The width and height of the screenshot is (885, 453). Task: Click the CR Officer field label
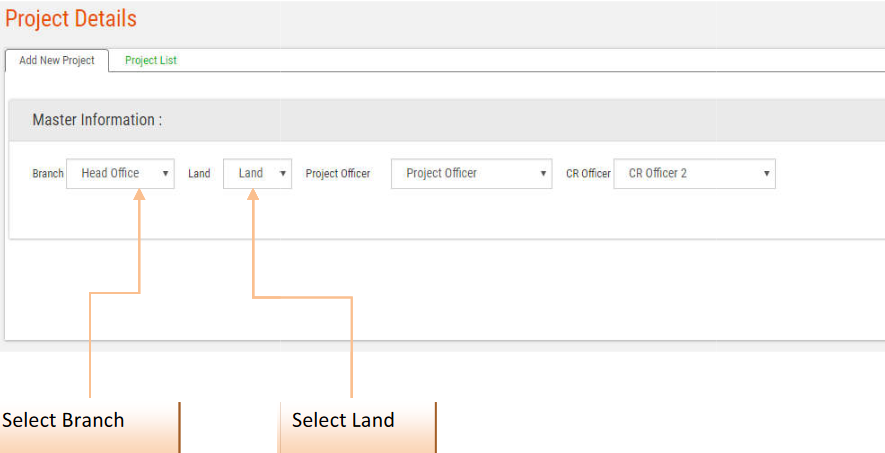click(588, 174)
